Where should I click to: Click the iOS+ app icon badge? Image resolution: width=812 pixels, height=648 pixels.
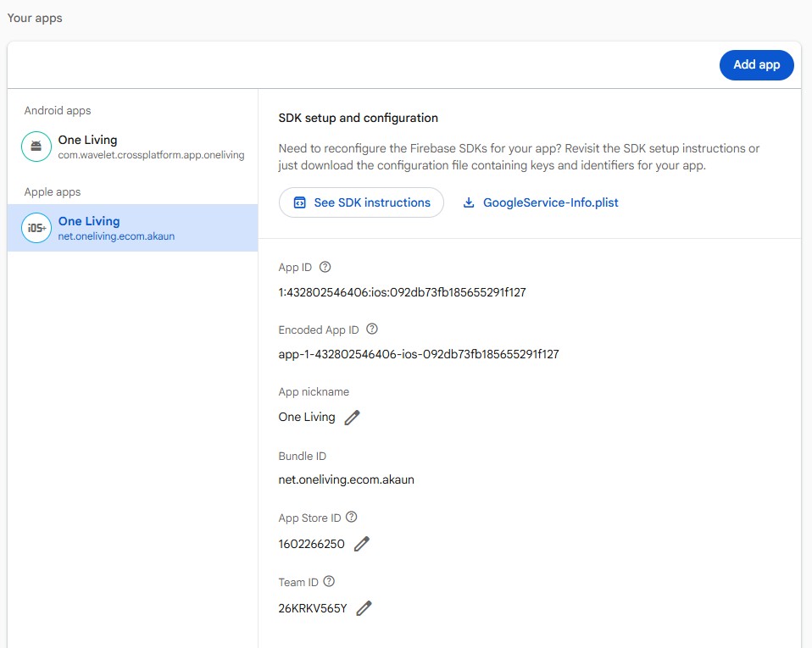(36, 227)
